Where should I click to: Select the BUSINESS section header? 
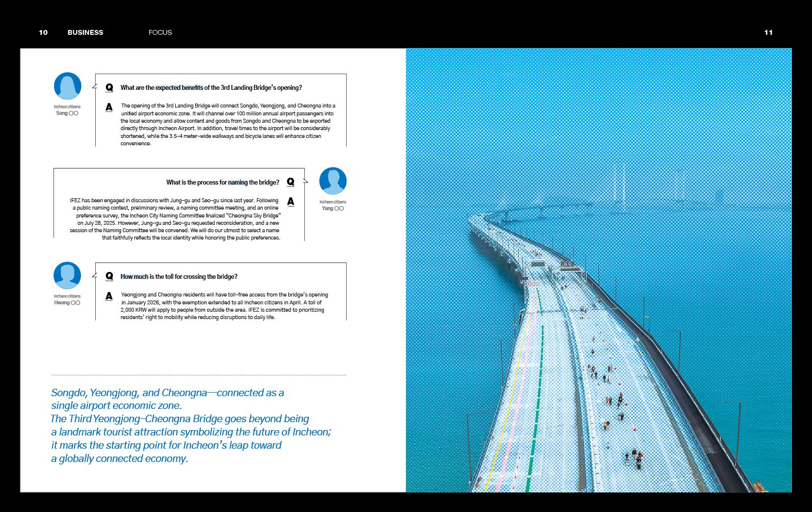click(85, 32)
